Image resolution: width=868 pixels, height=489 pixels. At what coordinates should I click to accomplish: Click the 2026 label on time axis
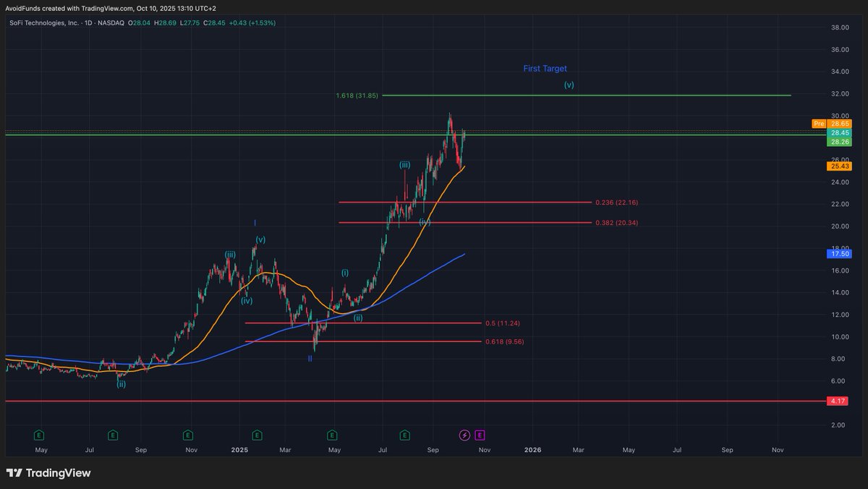click(532, 450)
